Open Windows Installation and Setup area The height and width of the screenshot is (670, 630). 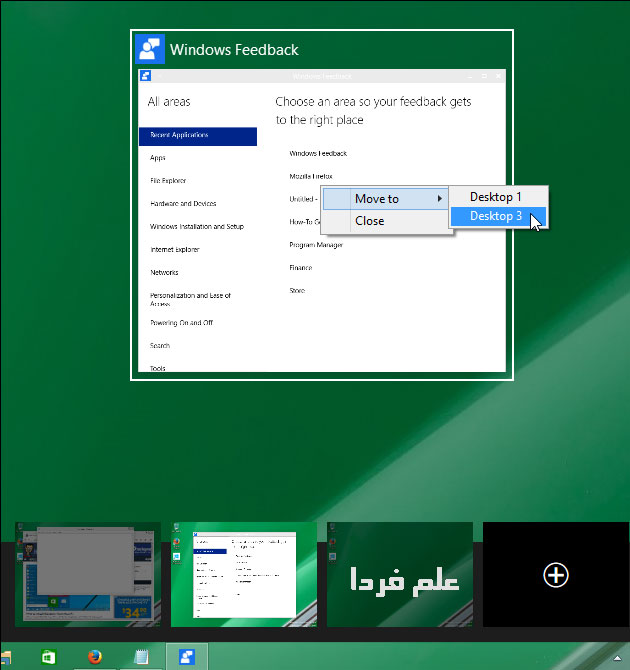[x=197, y=227]
